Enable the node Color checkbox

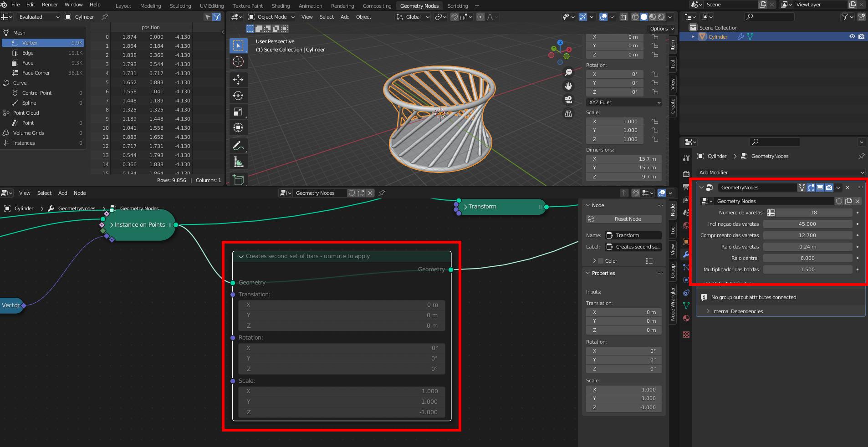[x=601, y=261]
